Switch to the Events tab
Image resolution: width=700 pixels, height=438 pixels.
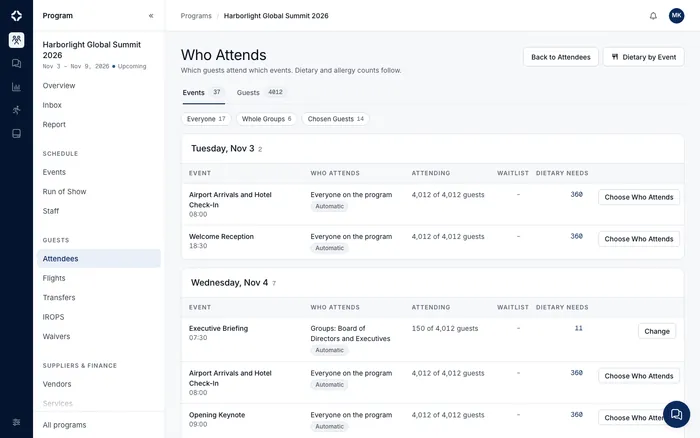click(x=203, y=92)
